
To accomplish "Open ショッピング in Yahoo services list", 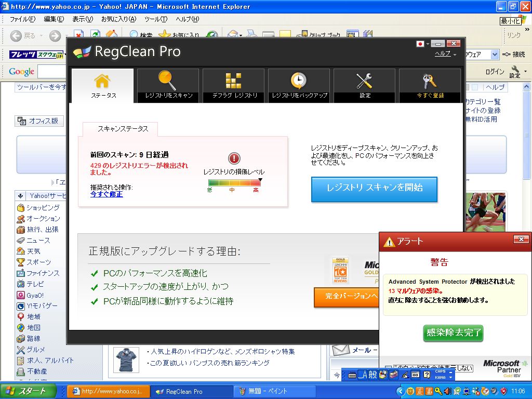I will click(x=43, y=208).
